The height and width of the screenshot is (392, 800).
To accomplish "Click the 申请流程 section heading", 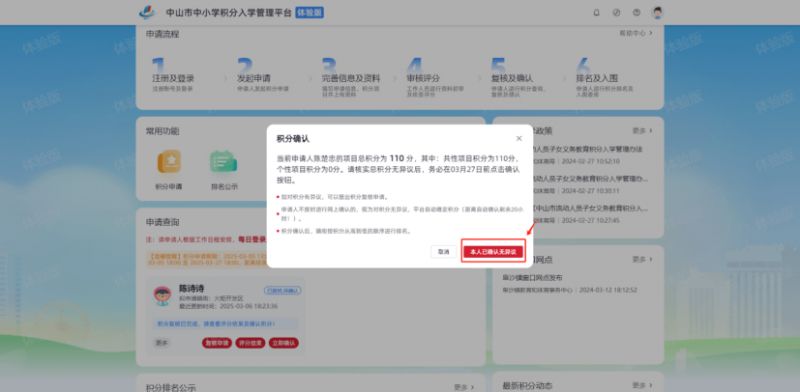I will pos(162,34).
